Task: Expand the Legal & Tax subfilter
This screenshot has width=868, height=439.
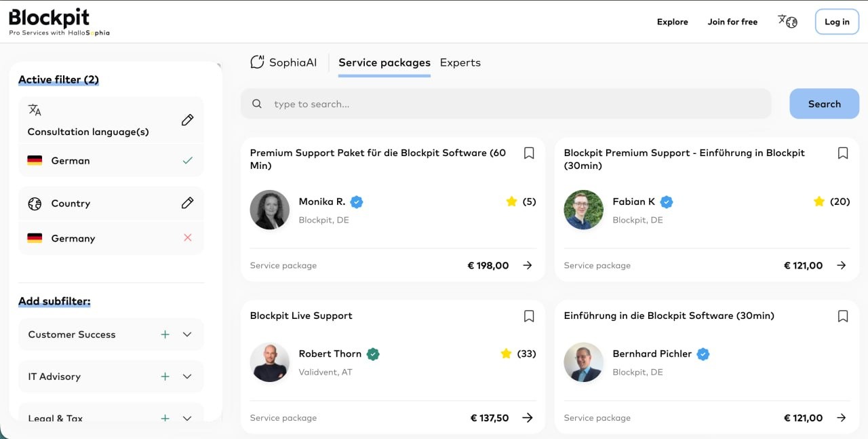Action: [x=187, y=417]
